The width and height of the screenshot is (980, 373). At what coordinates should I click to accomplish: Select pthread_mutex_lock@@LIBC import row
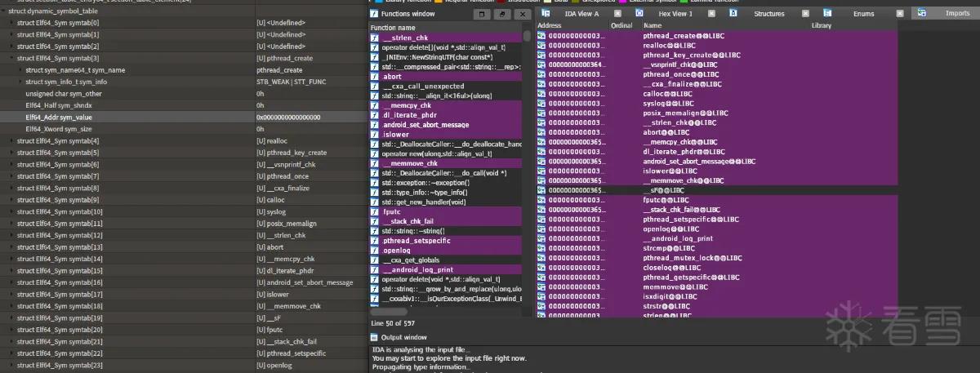716,258
